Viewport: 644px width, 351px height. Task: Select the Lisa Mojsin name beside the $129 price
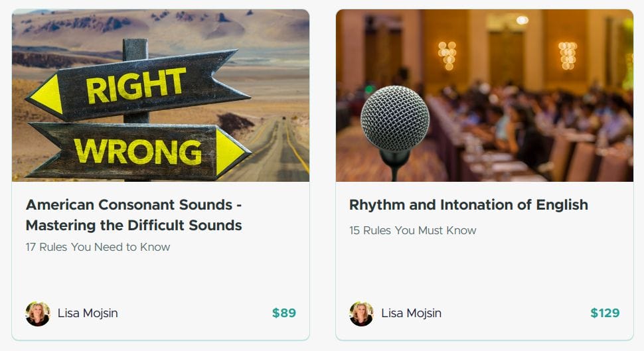411,313
